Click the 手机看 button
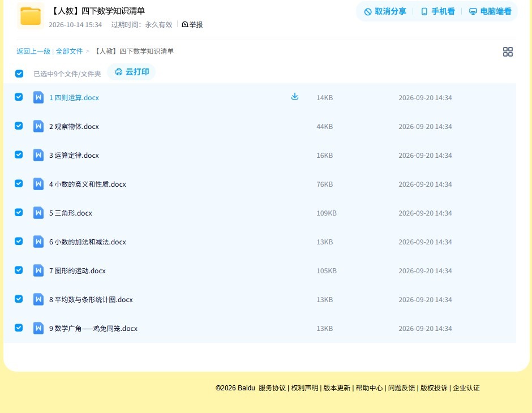Image resolution: width=532 pixels, height=413 pixels. tap(437, 11)
